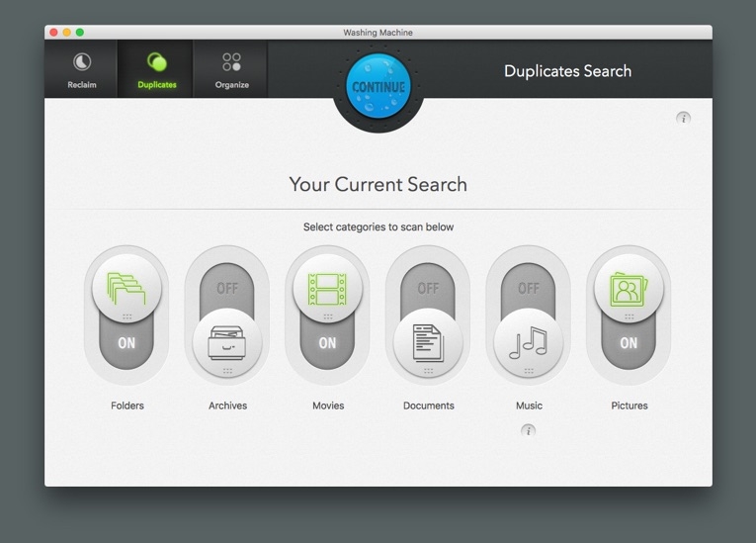Screen dimensions: 756x543
Task: Select the Duplicates tab
Action: tap(156, 69)
